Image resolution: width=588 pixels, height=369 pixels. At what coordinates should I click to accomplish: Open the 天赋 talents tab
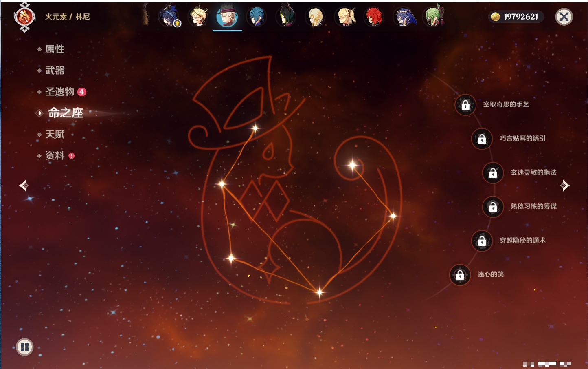(x=55, y=134)
